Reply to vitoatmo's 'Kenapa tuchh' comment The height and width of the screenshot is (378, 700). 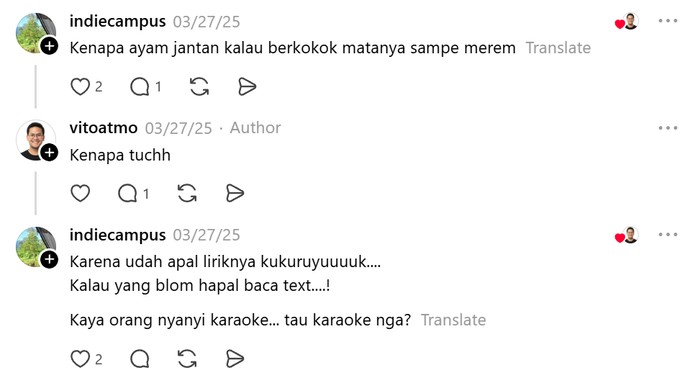[x=128, y=193]
